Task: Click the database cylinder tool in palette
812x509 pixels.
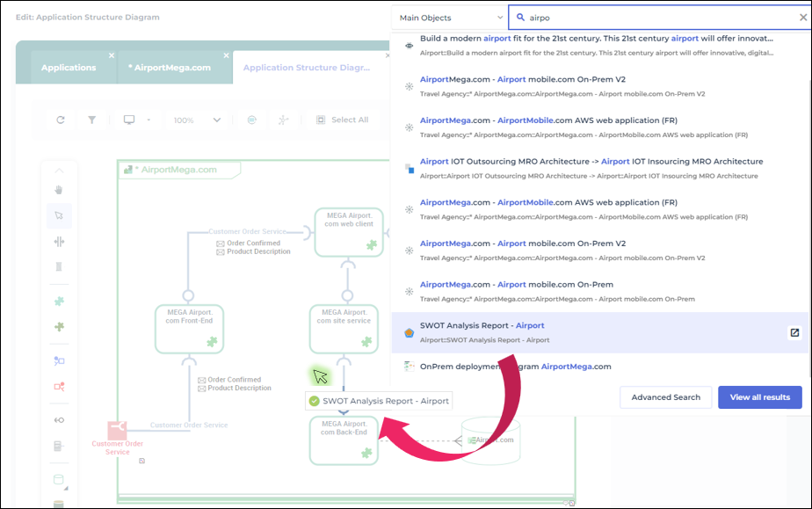Action: tap(59, 480)
